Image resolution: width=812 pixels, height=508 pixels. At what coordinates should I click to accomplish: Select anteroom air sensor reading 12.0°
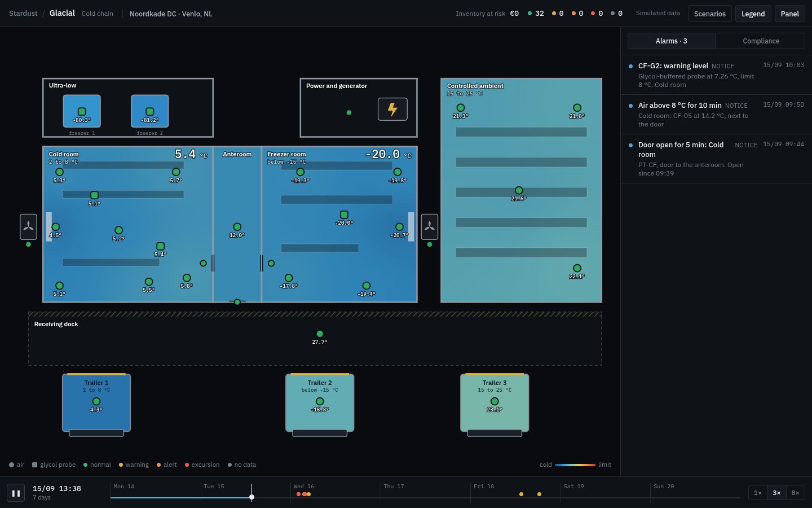click(x=237, y=227)
